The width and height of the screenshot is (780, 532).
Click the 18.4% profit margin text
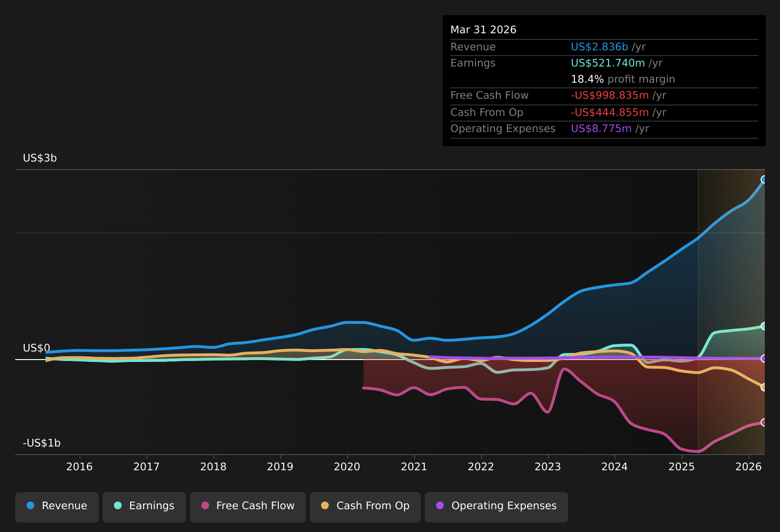pos(623,79)
